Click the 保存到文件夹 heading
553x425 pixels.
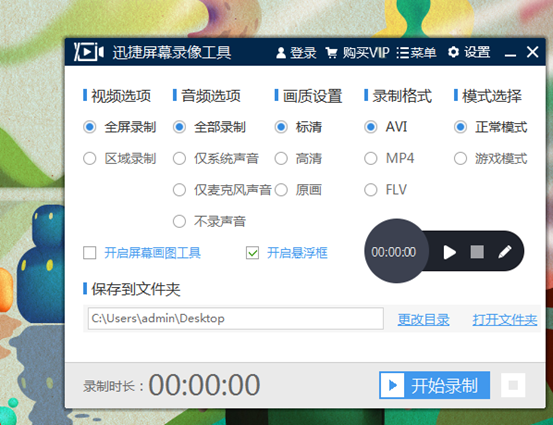click(136, 289)
